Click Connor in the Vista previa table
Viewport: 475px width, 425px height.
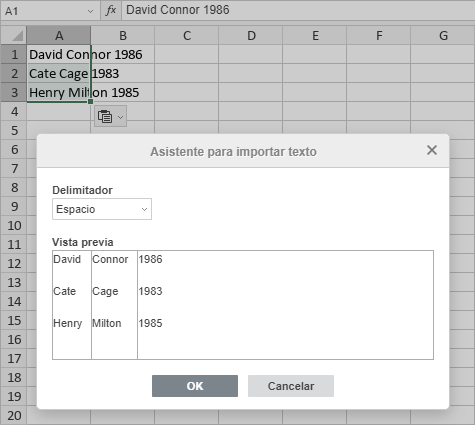(110, 259)
